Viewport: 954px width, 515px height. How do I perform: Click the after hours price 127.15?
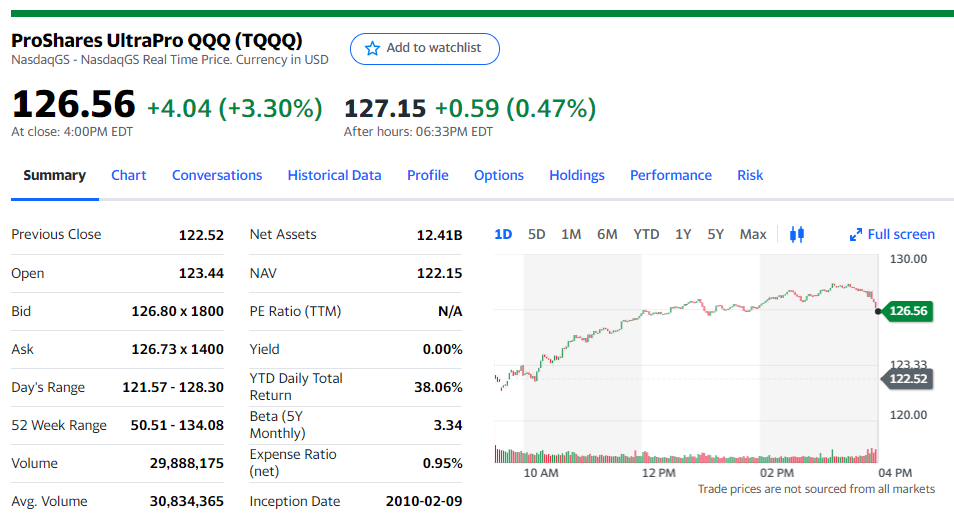pyautogui.click(x=385, y=109)
